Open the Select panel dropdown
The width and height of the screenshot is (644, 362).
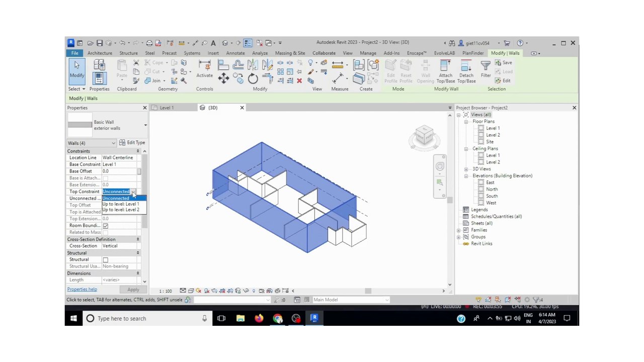(x=76, y=89)
